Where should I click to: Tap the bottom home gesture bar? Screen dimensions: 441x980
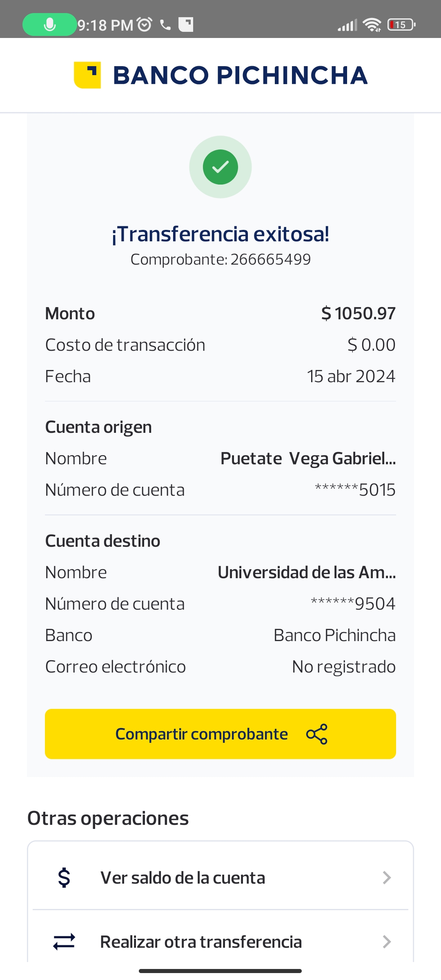pos(220,971)
